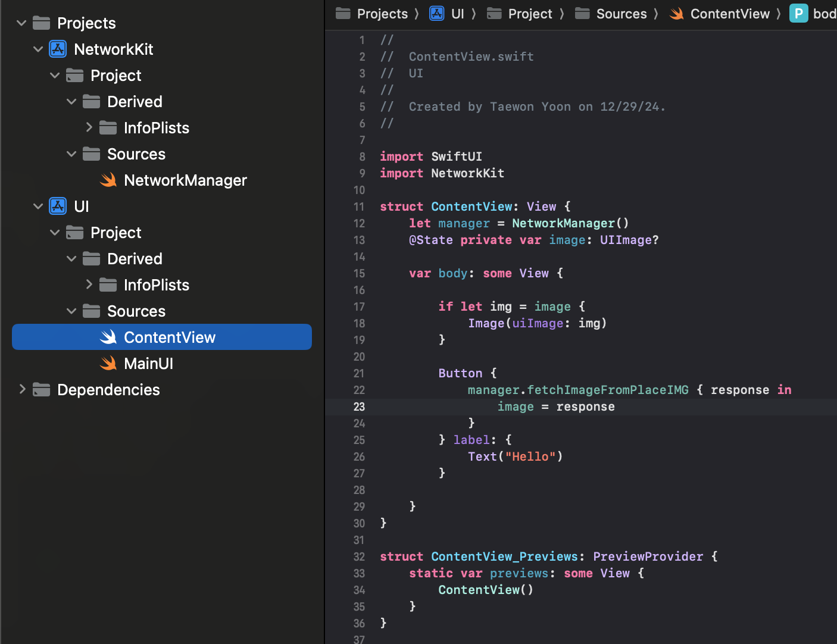Viewport: 837px width, 644px height.
Task: Click line number 11 in the gutter
Action: pyautogui.click(x=359, y=207)
